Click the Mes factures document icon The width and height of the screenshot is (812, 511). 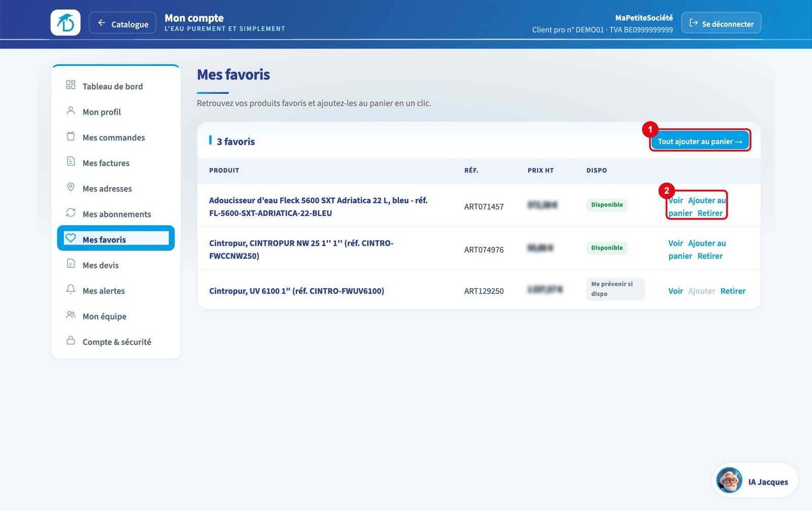(x=71, y=161)
